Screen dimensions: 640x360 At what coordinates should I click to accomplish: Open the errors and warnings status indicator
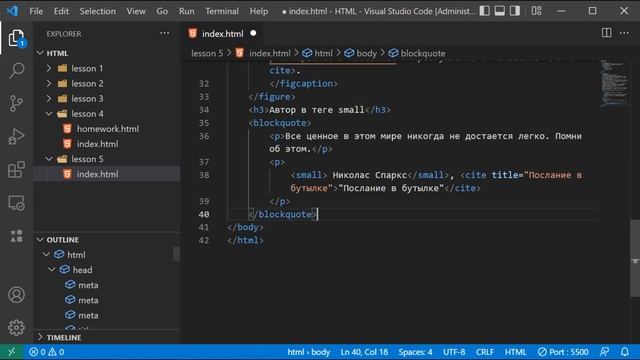[x=47, y=352]
